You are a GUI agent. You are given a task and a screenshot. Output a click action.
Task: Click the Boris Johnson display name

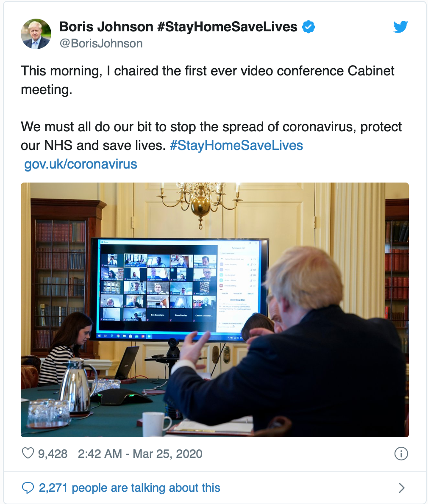[106, 27]
